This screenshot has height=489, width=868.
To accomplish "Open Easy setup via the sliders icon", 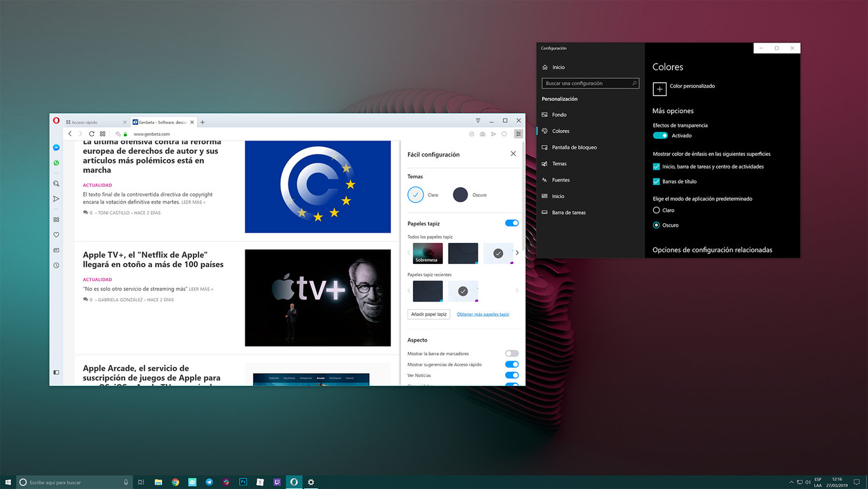I will click(x=518, y=134).
